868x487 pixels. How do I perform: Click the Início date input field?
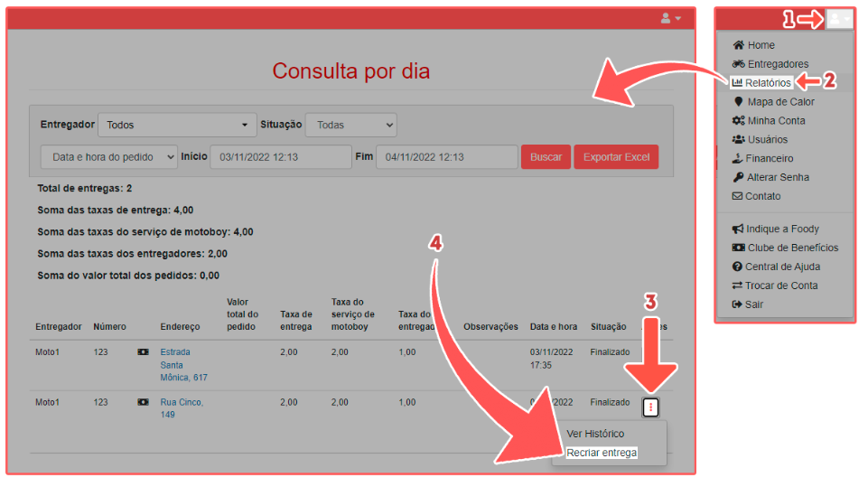[x=280, y=157]
